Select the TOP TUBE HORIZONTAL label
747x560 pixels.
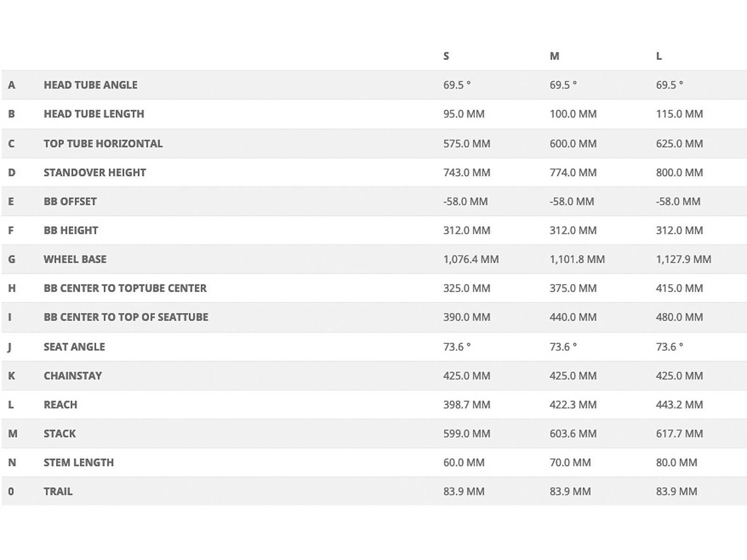click(x=103, y=143)
